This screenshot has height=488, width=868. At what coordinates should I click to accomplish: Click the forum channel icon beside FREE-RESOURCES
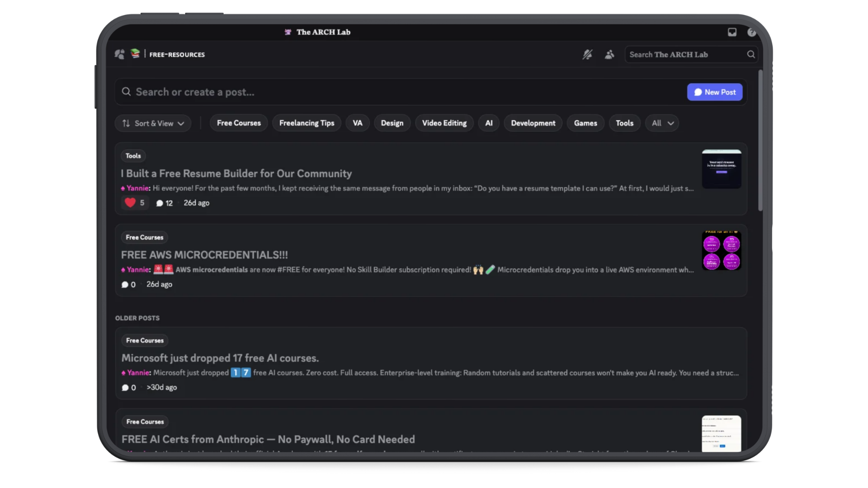pos(119,54)
